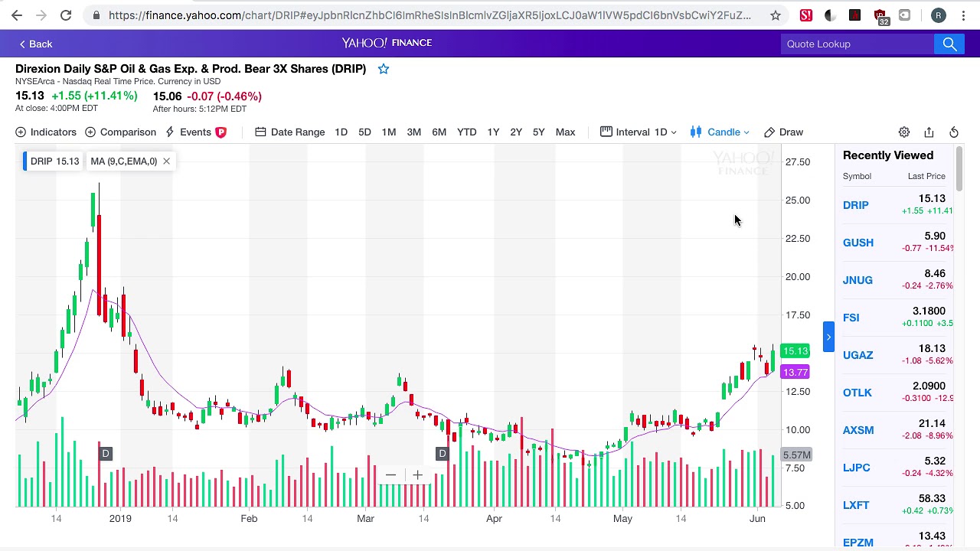Click the Quote Lookup input field
The image size is (980, 551).
point(857,44)
